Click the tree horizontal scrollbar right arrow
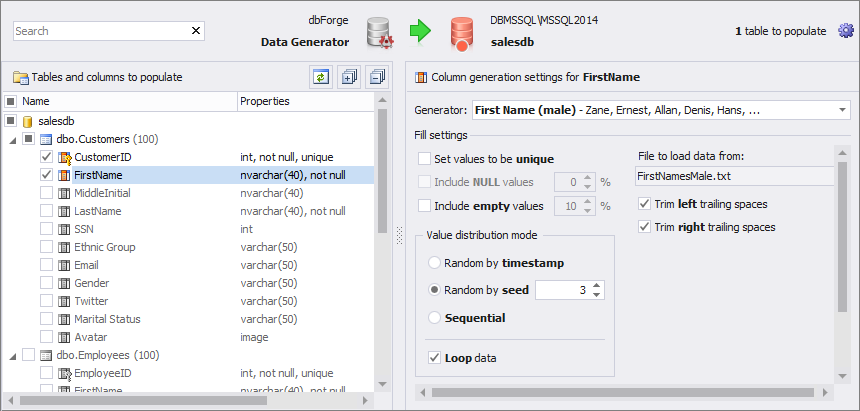 365,401
